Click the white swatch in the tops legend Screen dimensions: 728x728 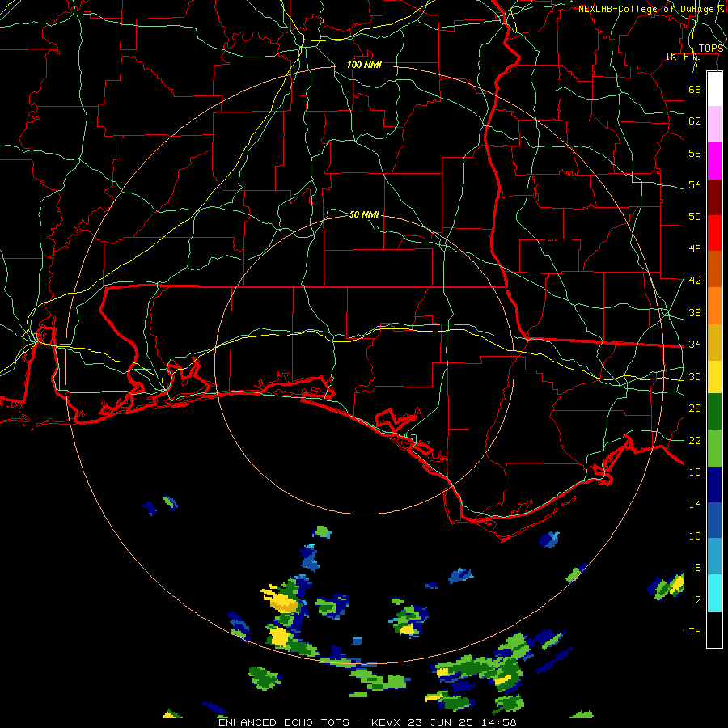click(x=714, y=89)
